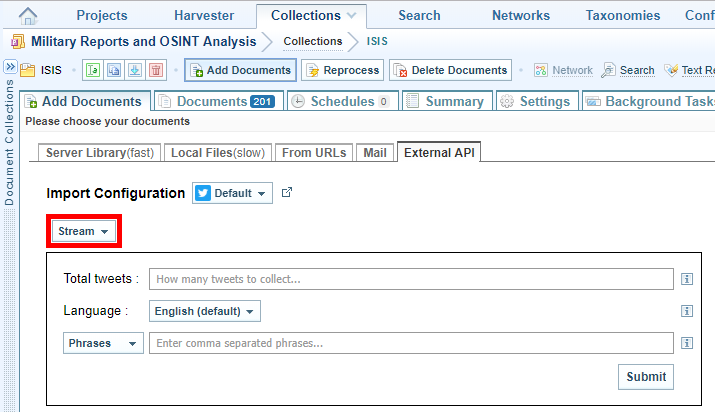The height and width of the screenshot is (412, 715).
Task: Click info icon beside the phrases field
Action: point(687,343)
